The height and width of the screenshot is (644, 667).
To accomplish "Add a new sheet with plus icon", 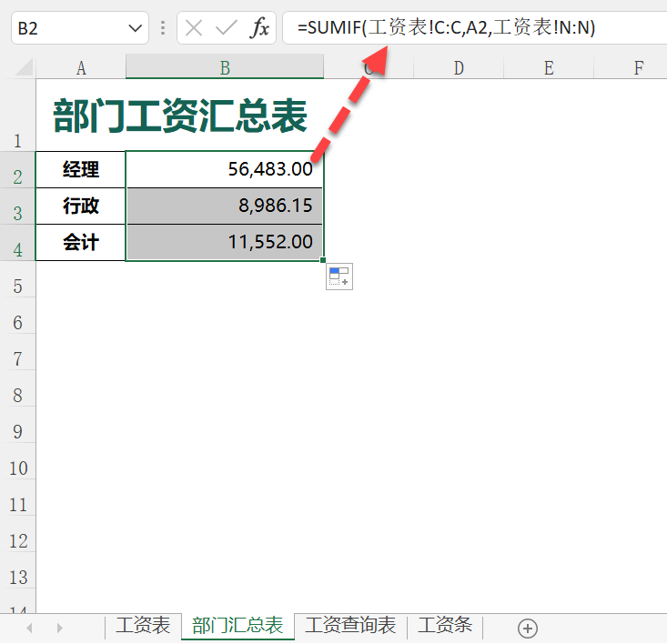I will click(528, 629).
